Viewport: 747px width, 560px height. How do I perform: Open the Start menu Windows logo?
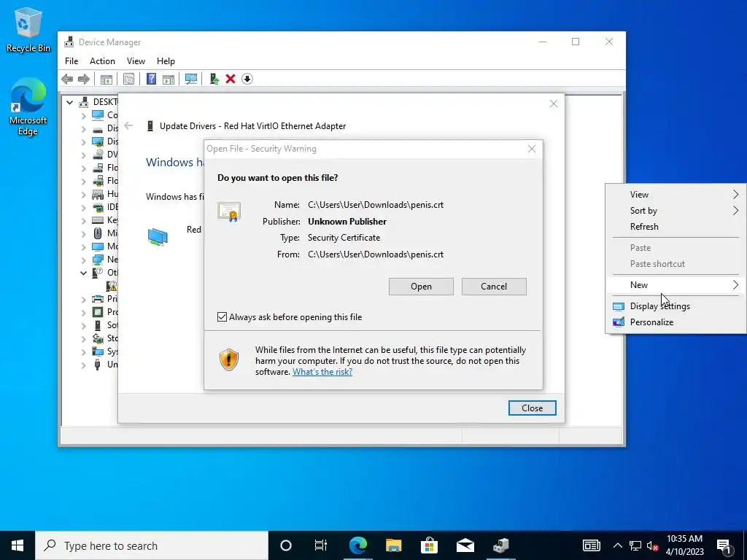click(x=18, y=545)
